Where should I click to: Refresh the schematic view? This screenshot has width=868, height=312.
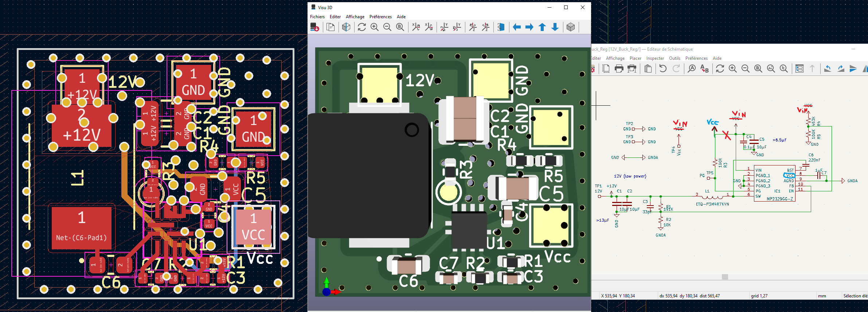point(720,69)
